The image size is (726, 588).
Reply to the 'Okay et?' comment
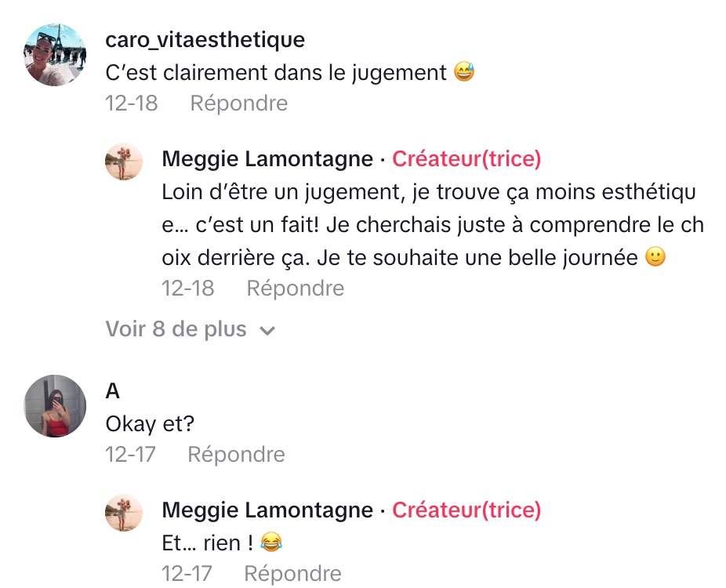click(236, 455)
